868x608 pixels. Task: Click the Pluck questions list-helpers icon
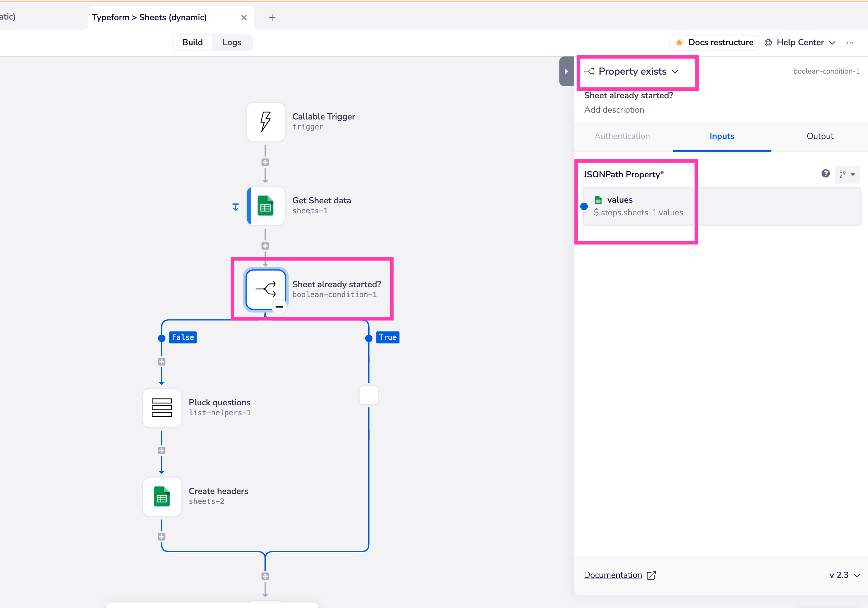(162, 408)
